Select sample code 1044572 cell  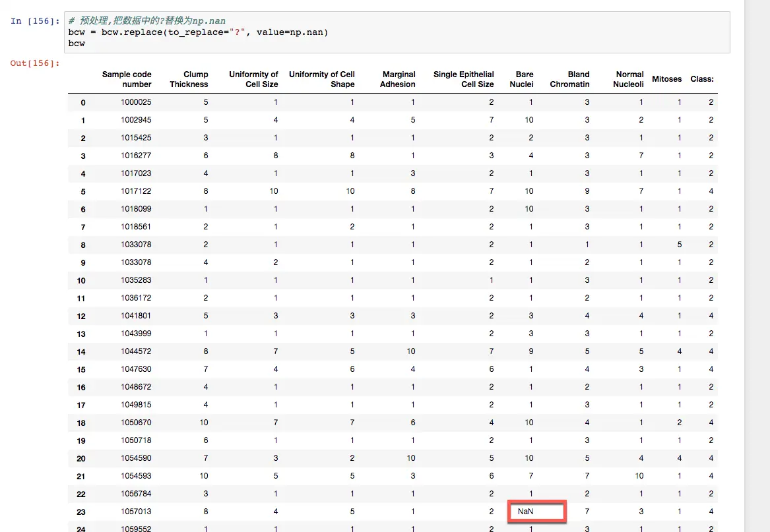(136, 351)
